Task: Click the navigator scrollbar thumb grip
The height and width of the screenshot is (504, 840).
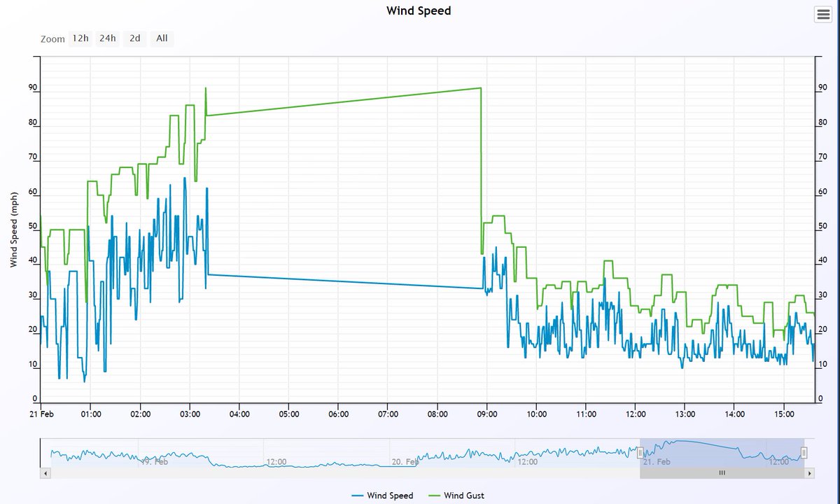Action: (722, 473)
